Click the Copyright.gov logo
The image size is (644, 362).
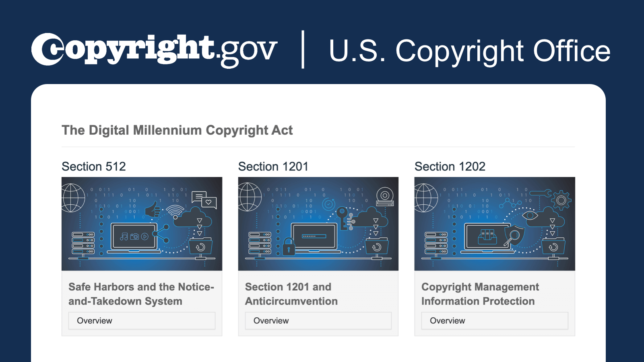[x=155, y=50]
